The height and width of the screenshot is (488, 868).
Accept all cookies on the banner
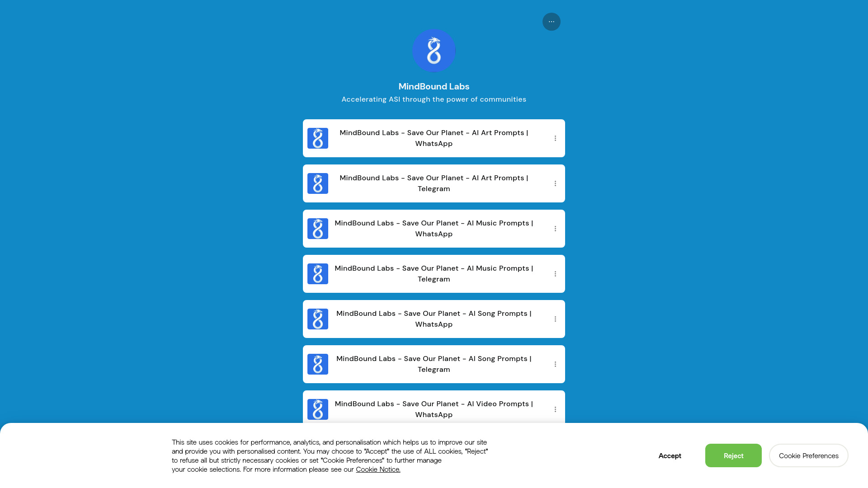[x=670, y=456]
